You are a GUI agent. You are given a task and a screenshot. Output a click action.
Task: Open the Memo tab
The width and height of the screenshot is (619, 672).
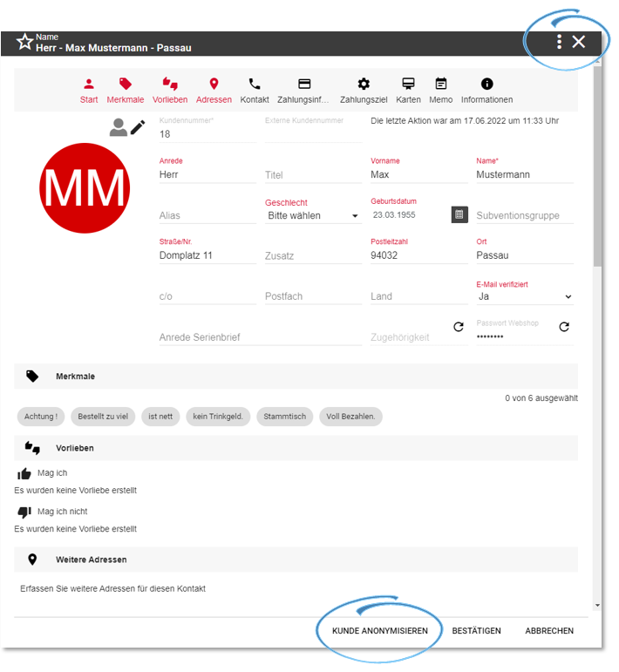point(440,91)
